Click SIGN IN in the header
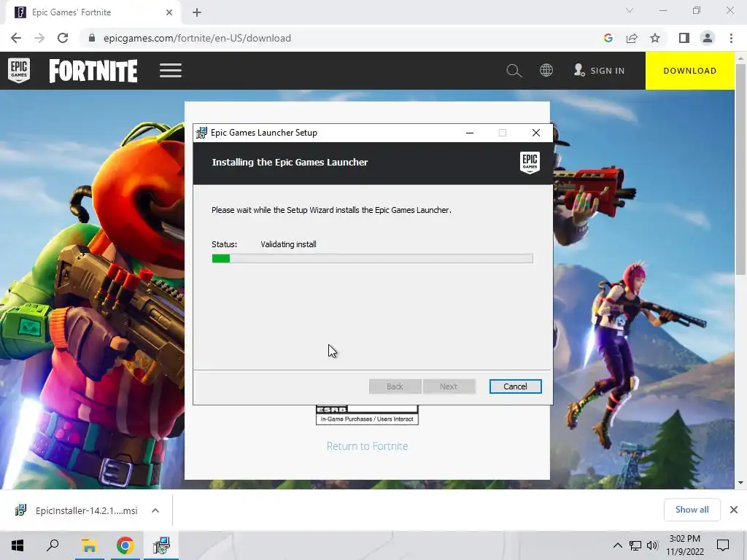The image size is (747, 560). (600, 71)
